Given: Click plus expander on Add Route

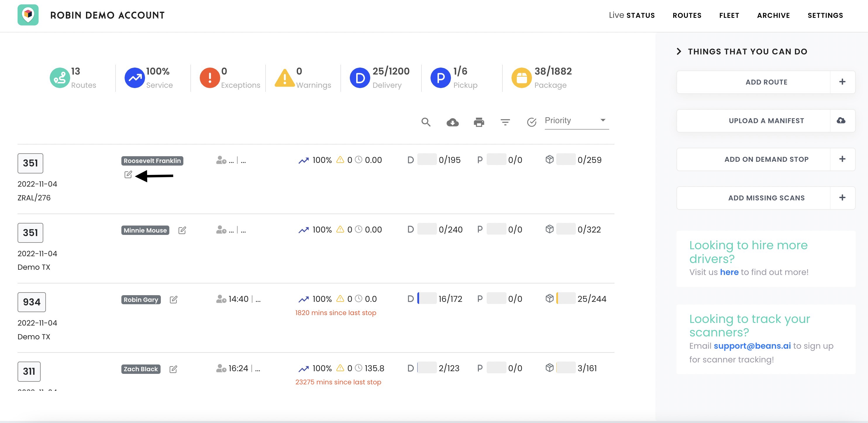Looking at the screenshot, I should pos(842,82).
